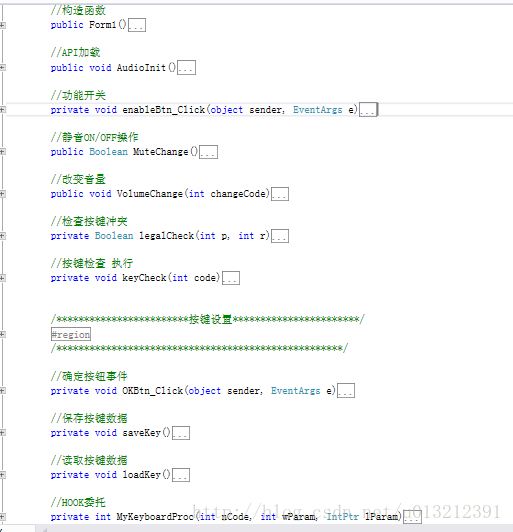Click the //改变音量 comment

coord(78,179)
